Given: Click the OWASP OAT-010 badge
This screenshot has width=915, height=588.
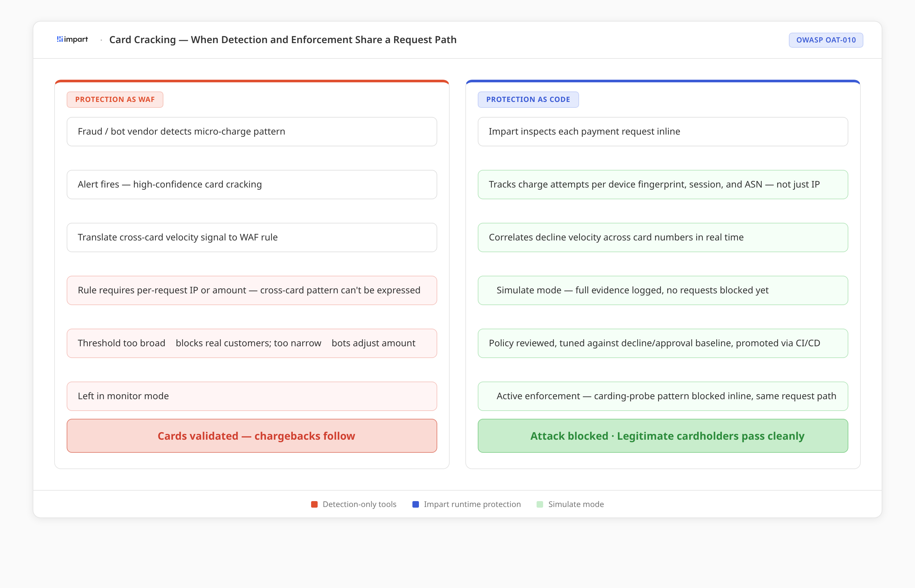Looking at the screenshot, I should coord(825,40).
